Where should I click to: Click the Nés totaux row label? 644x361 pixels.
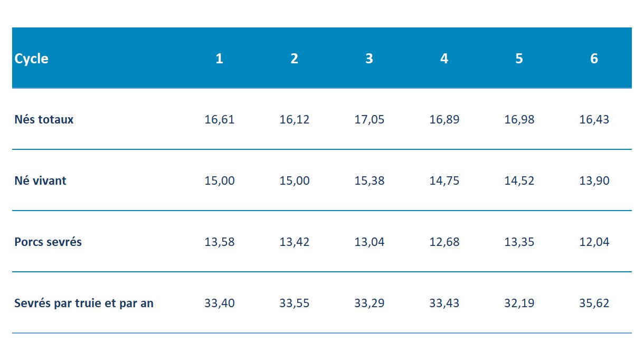[x=44, y=119]
